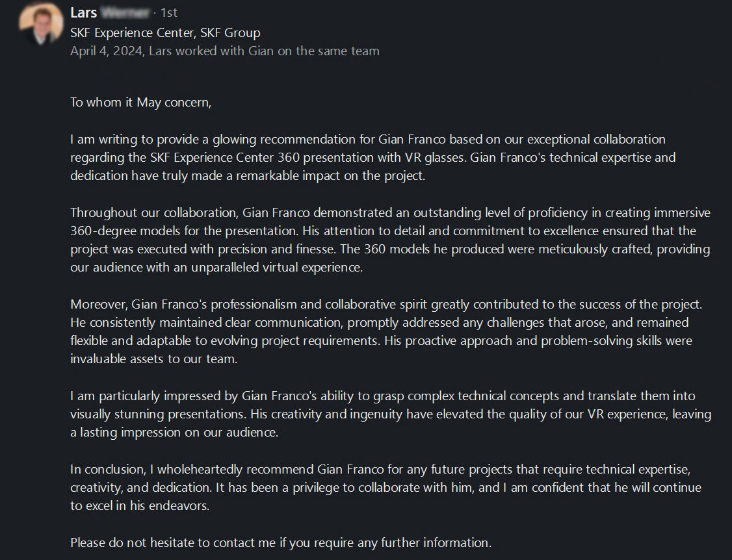Click the line starting "I am particularly impressed"
Image resolution: width=732 pixels, height=560 pixels.
(383, 396)
